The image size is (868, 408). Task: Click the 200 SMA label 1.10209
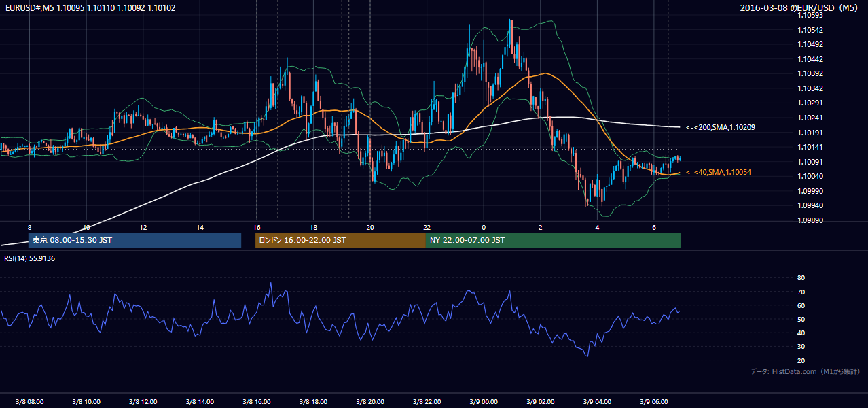(721, 127)
